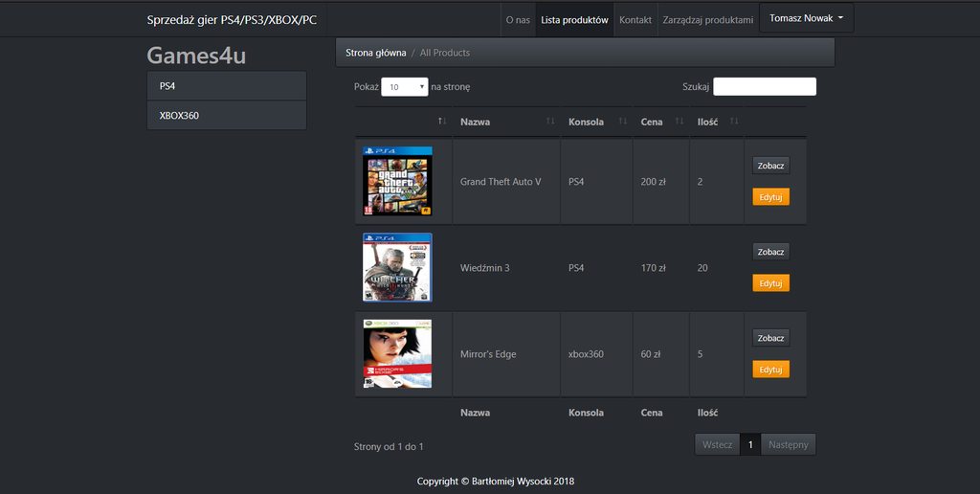980x494 pixels.
Task: Open the Wiedźmin 3 cover image
Action: pos(397,268)
